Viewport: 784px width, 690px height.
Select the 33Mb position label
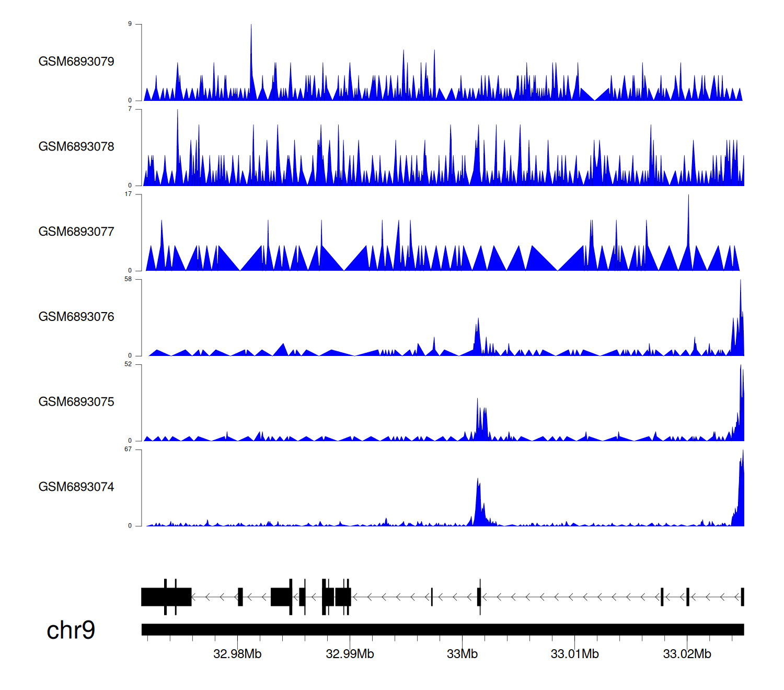coord(462,654)
